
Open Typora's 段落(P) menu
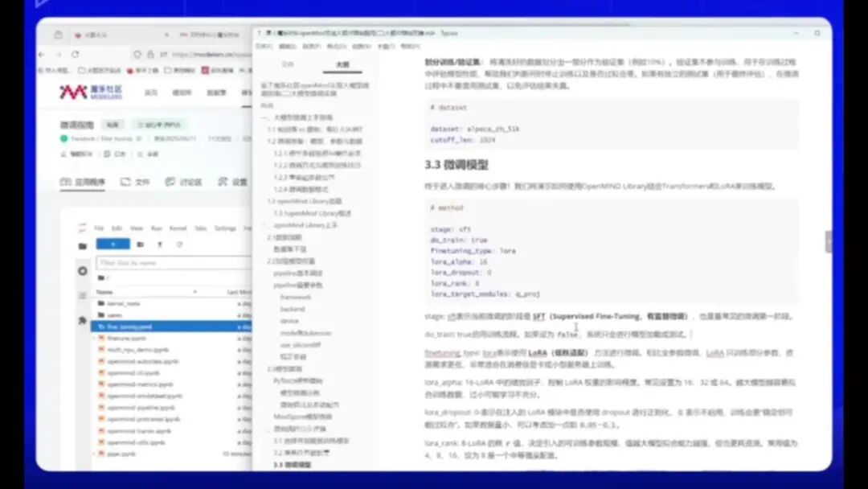[x=312, y=46]
